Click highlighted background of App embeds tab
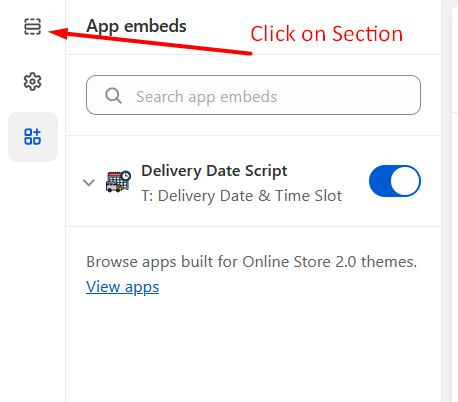This screenshot has width=458, height=402. pos(33,137)
